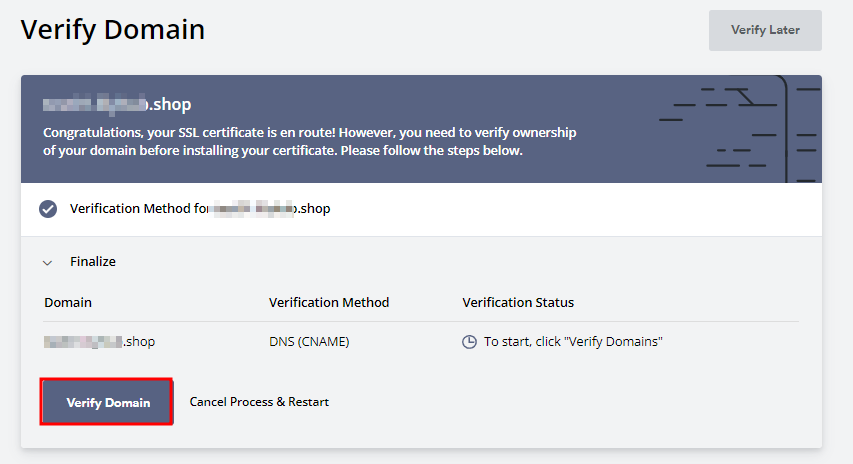This screenshot has height=464, width=853.
Task: Click the completed checkmark circle icon
Action: [x=48, y=209]
